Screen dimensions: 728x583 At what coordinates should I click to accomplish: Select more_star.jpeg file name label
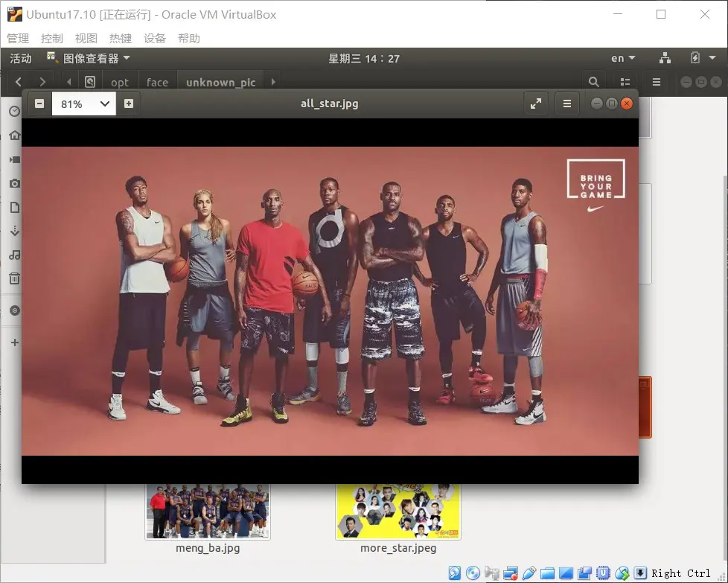point(398,548)
